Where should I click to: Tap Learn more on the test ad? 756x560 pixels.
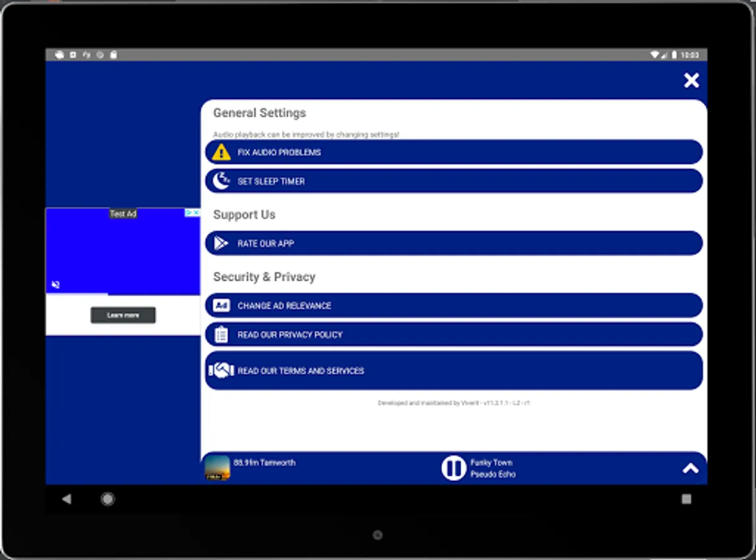tap(122, 315)
